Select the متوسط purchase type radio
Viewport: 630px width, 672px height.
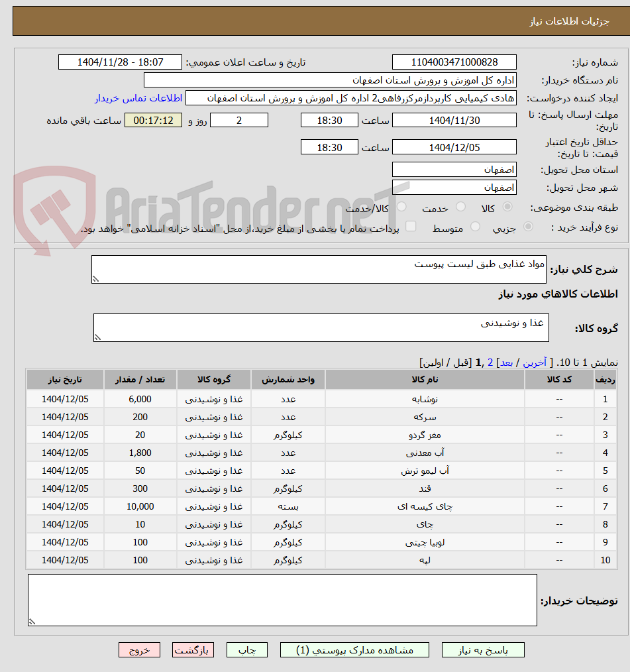click(476, 227)
